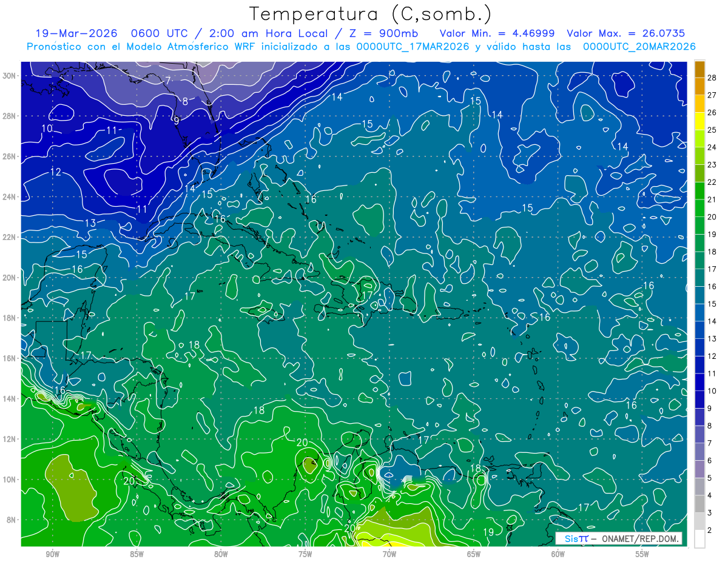The height and width of the screenshot is (562, 728).
Task: Click the title 'Temperatura (C,somb.)'
Action: tap(371, 14)
